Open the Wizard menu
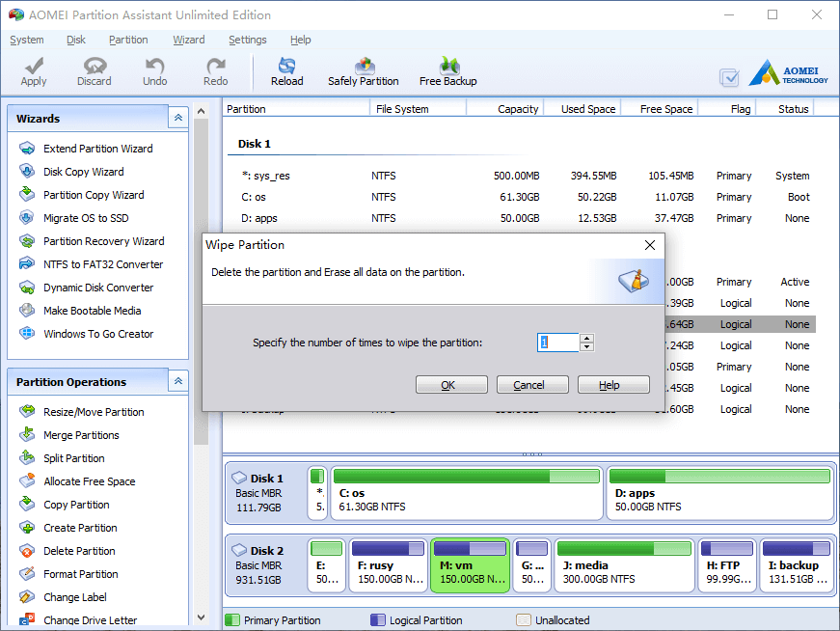This screenshot has width=840, height=631. pyautogui.click(x=189, y=40)
